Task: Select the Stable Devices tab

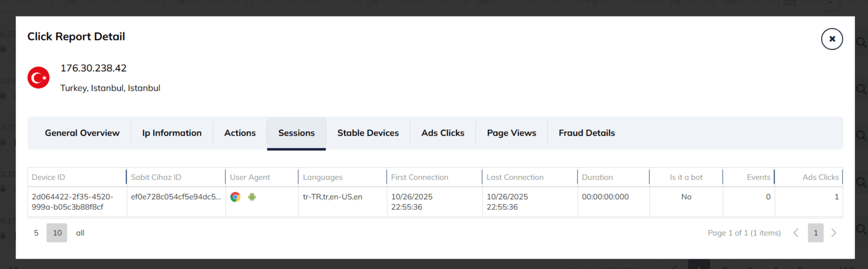Action: coord(368,133)
